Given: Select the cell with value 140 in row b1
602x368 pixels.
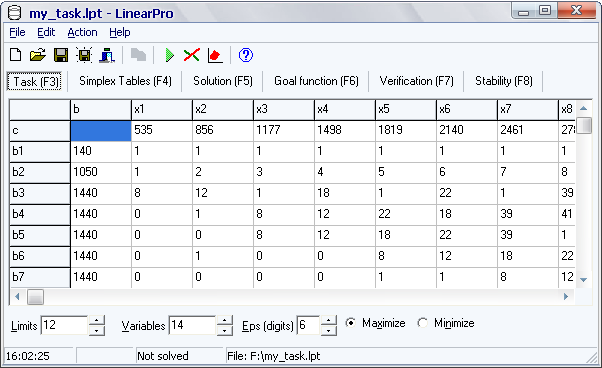Looking at the screenshot, I should point(101,152).
